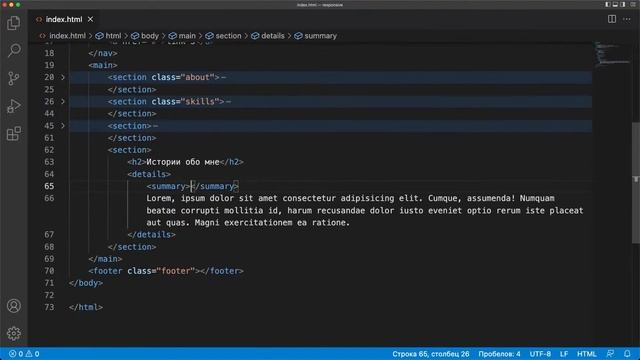Open the Source Control view
640x360 pixels.
pos(13,78)
